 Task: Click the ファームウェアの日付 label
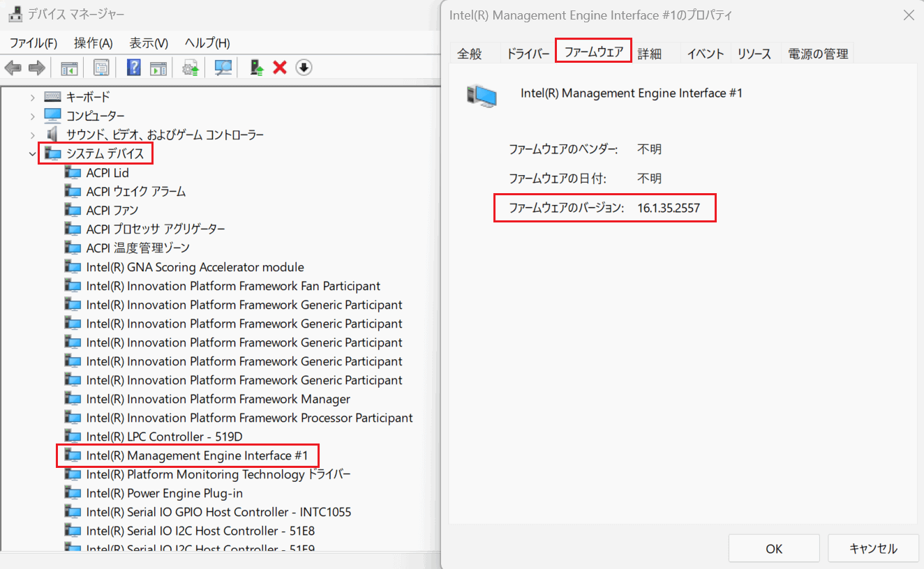(558, 179)
